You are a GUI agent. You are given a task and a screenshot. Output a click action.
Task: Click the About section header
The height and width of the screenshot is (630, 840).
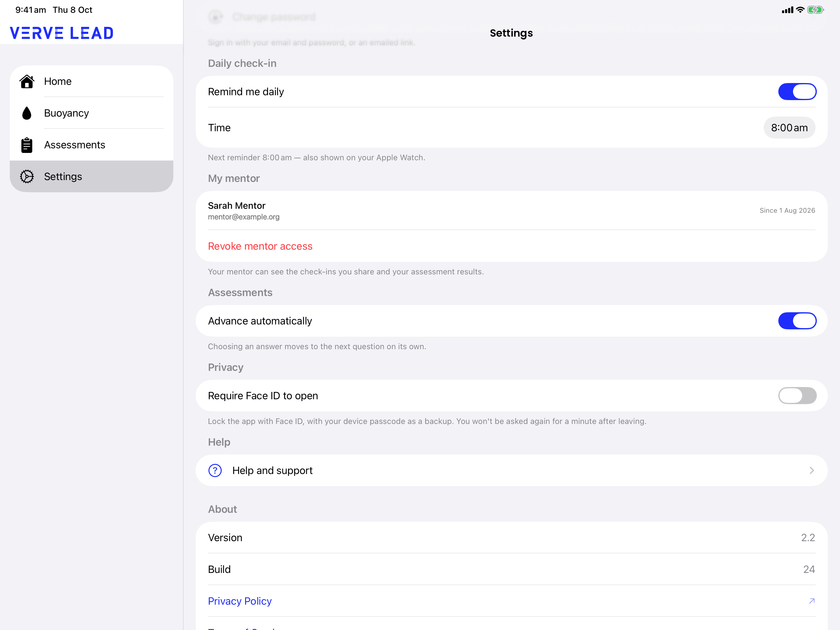coord(222,509)
